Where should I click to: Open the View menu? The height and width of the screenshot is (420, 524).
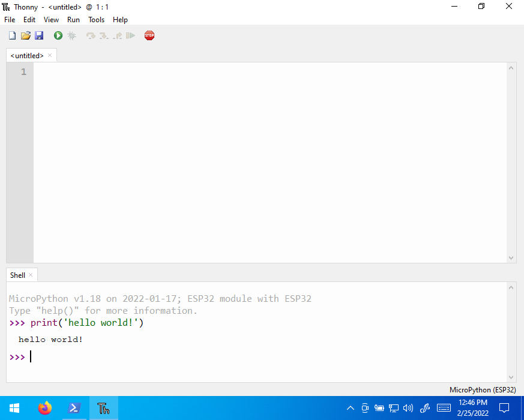tap(51, 20)
